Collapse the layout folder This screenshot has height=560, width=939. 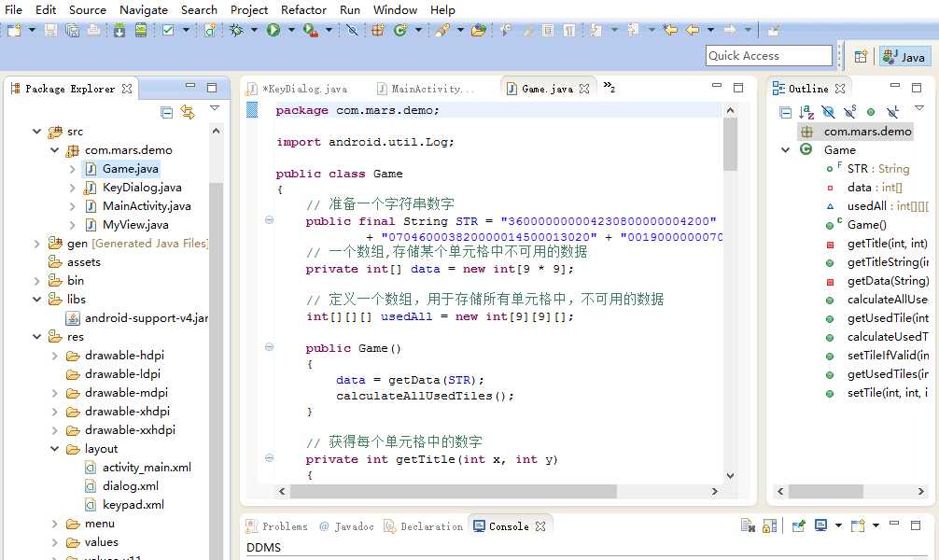(54, 449)
